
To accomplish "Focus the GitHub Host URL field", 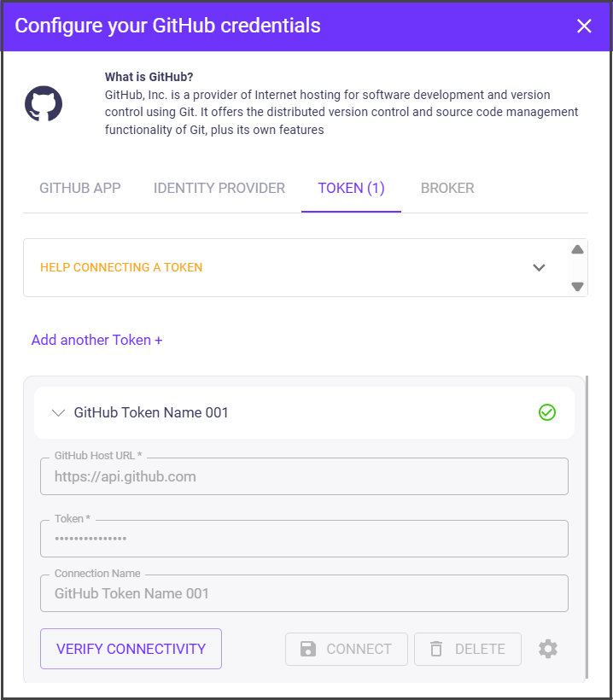I will (x=304, y=476).
